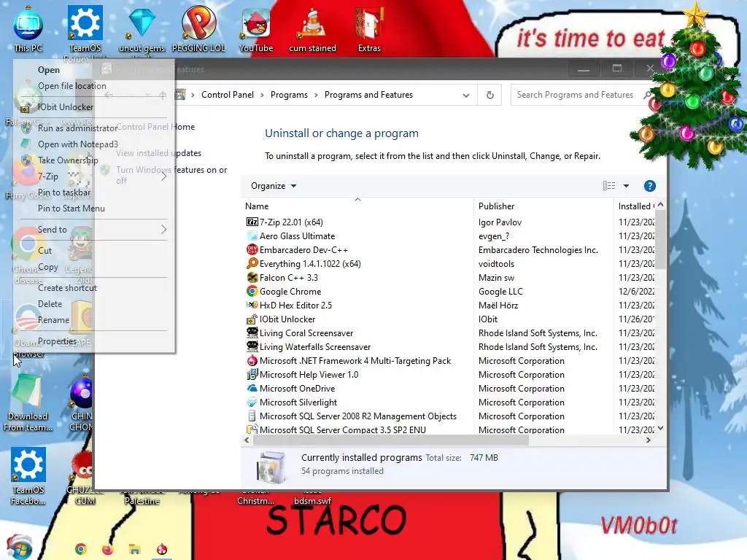Open the Organize dropdown menu
Image resolution: width=747 pixels, height=560 pixels.
coord(274,186)
